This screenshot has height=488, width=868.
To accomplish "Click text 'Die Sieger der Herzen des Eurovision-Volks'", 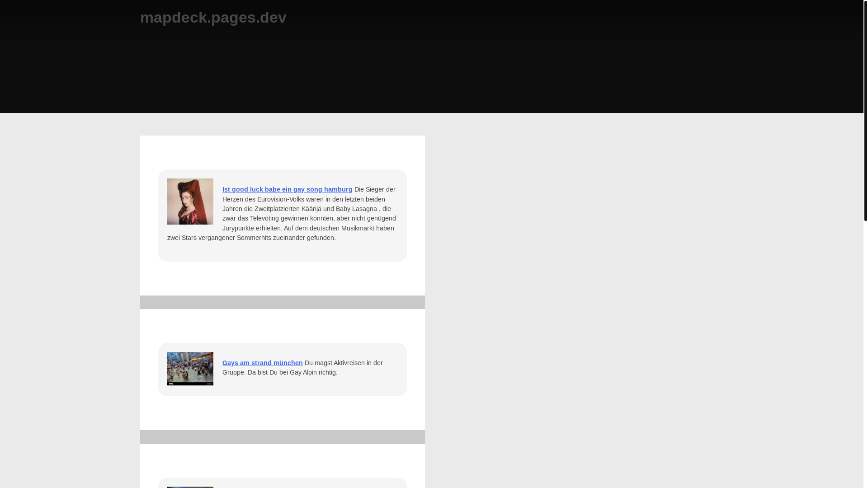I will (309, 194).
